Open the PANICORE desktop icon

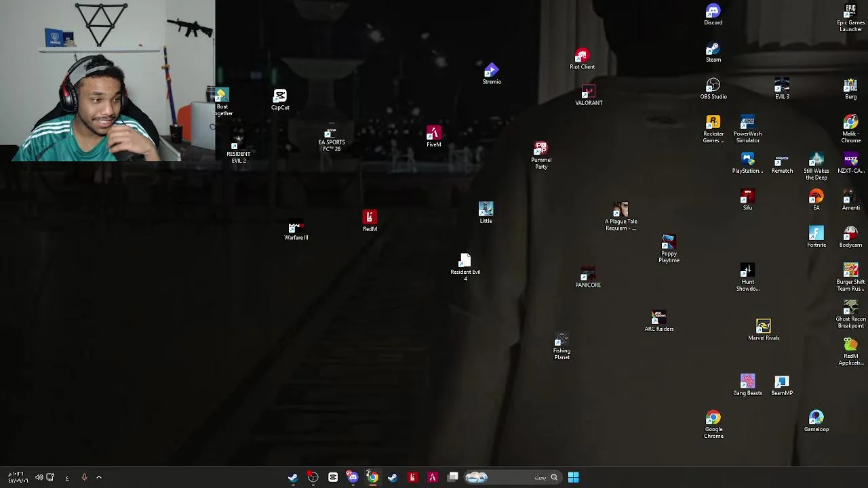click(588, 278)
